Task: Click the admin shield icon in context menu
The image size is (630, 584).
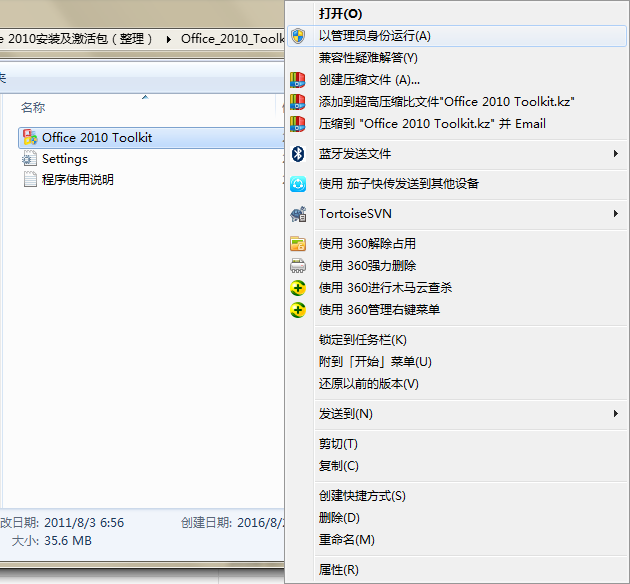Action: click(x=298, y=36)
